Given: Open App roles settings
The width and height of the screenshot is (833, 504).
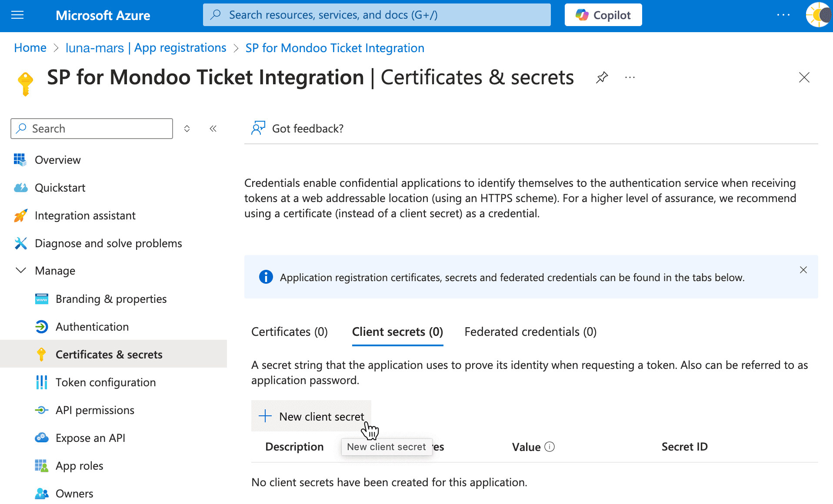Looking at the screenshot, I should tap(79, 465).
